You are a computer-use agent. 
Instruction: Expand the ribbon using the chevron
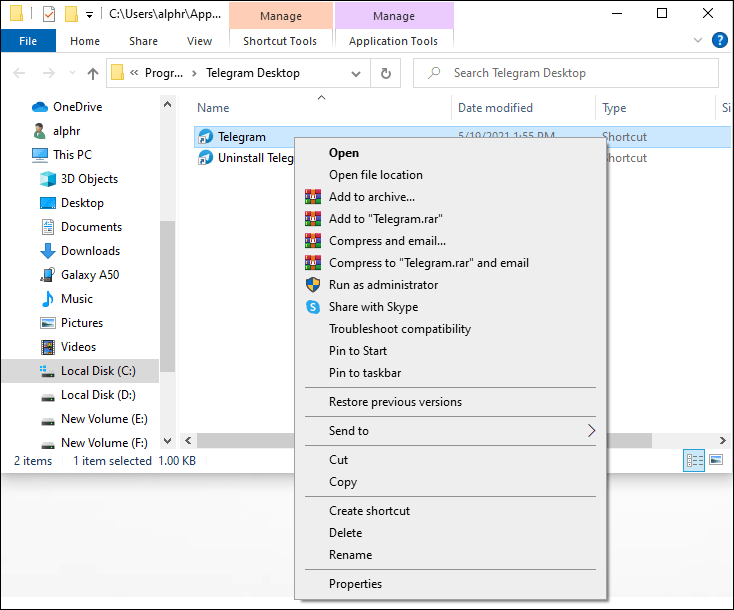click(x=697, y=40)
